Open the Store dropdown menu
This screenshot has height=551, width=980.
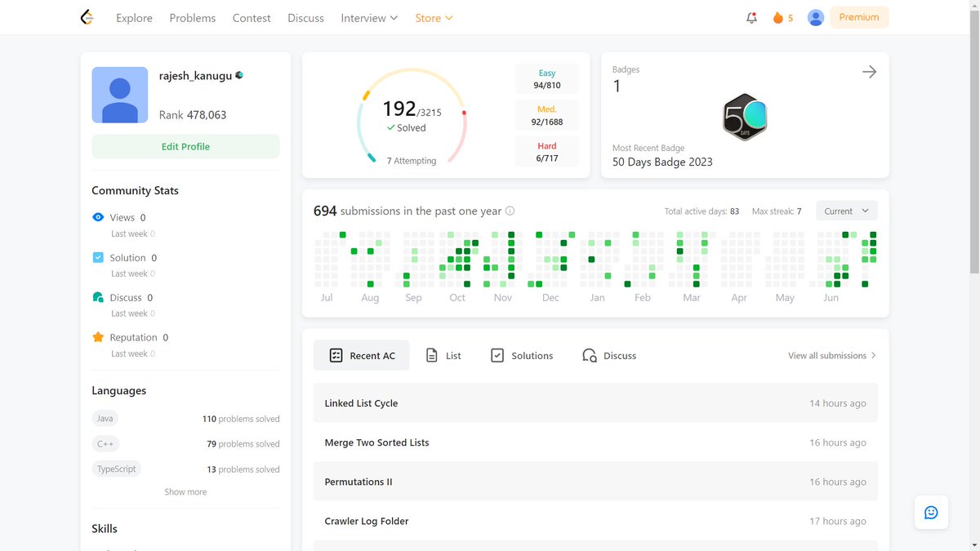click(x=434, y=18)
